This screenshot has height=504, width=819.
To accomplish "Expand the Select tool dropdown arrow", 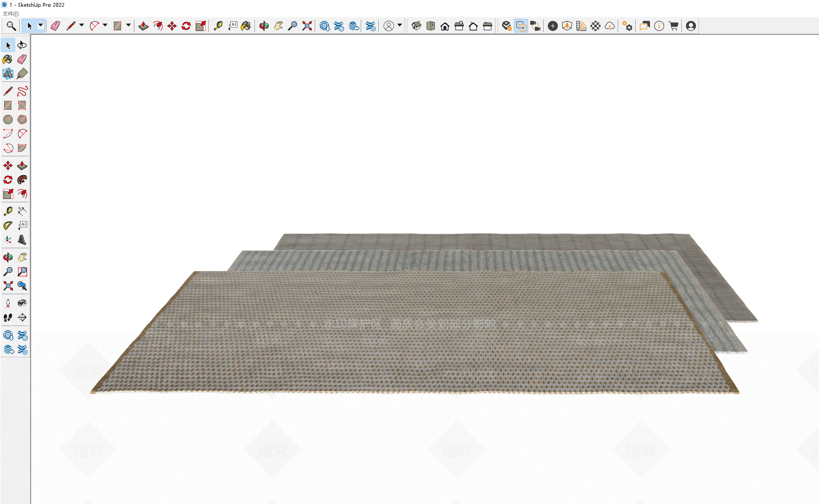I will point(40,25).
